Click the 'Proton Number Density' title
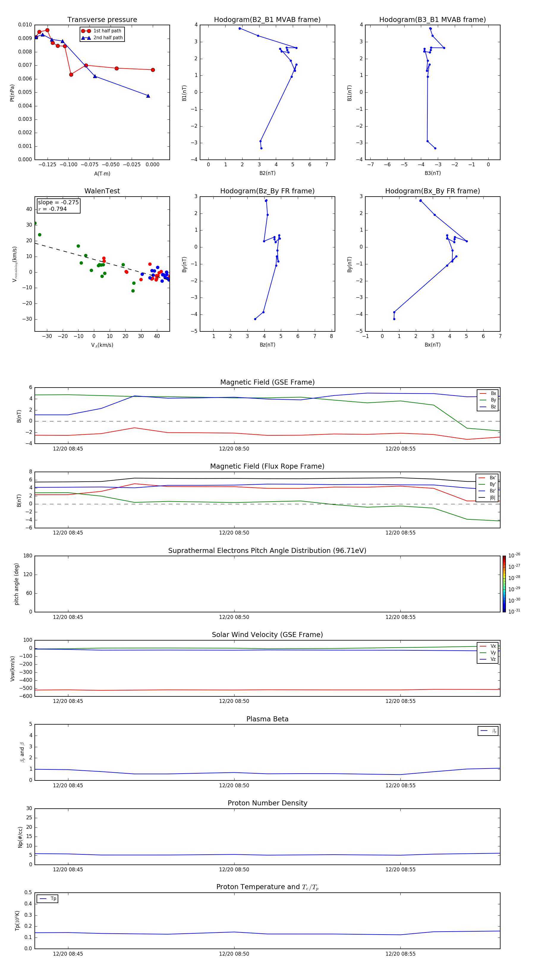Screen dimensions: 535x980 (267, 803)
